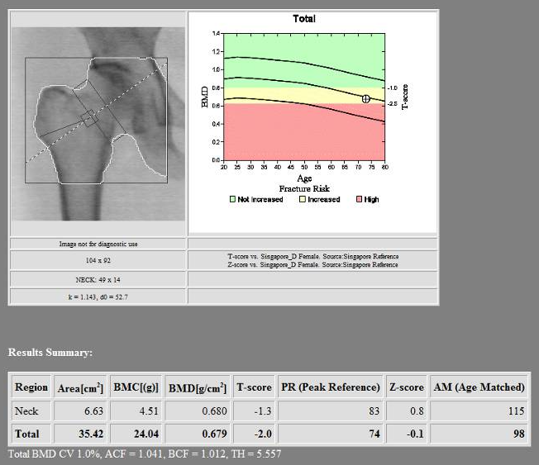Click the 'PR (Peak Reference)' column header

[x=330, y=387]
